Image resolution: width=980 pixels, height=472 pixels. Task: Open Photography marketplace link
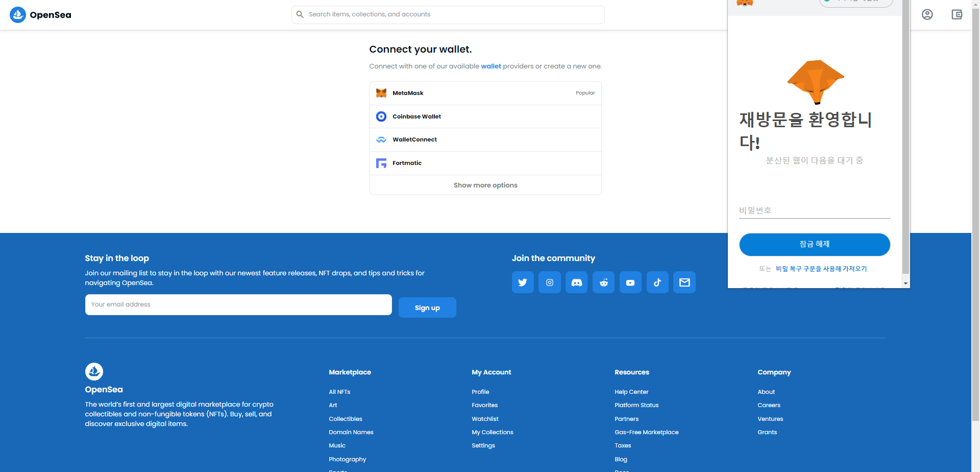pos(348,459)
